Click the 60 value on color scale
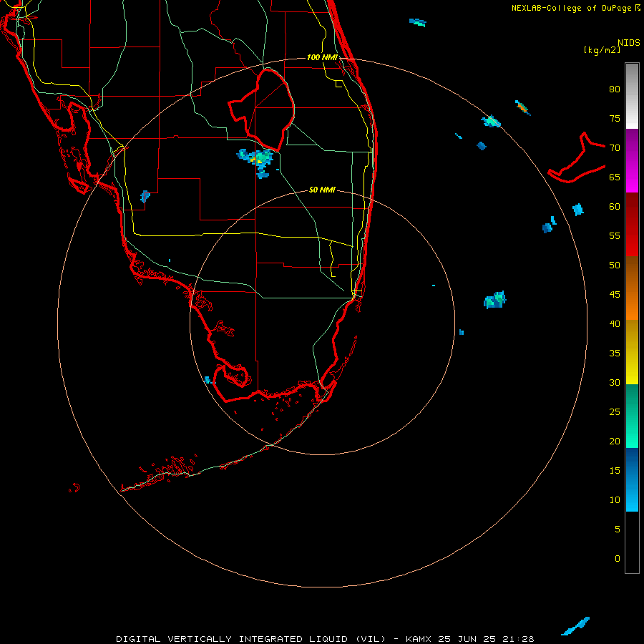This screenshot has width=644, height=644. [615, 207]
